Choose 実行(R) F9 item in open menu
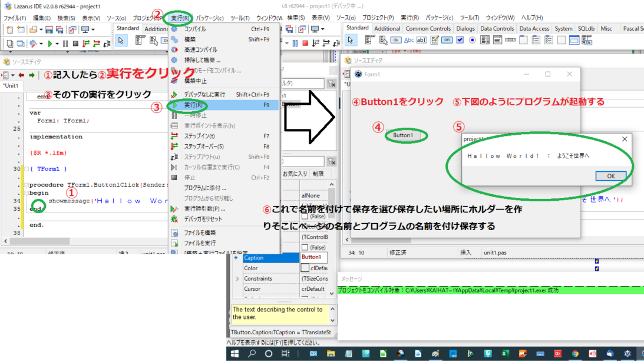This screenshot has width=644, height=362. point(224,105)
